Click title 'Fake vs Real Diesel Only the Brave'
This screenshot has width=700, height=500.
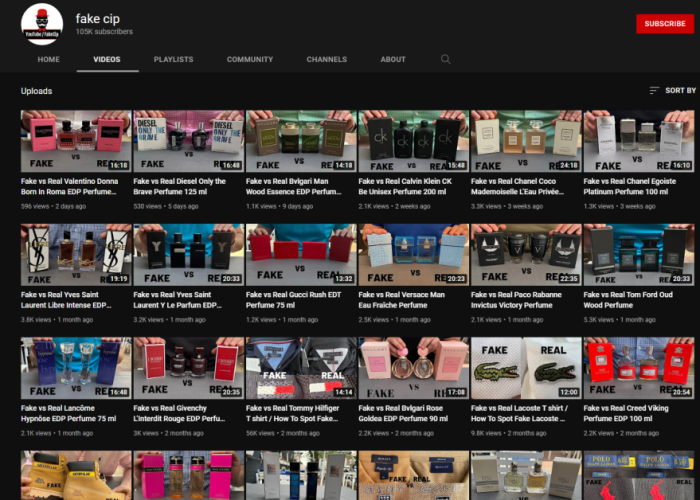point(179,187)
